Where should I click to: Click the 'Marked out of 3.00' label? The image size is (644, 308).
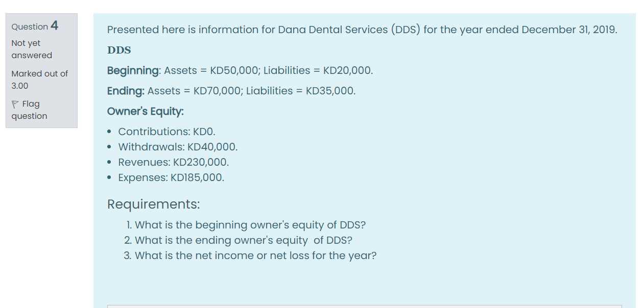[39, 80]
